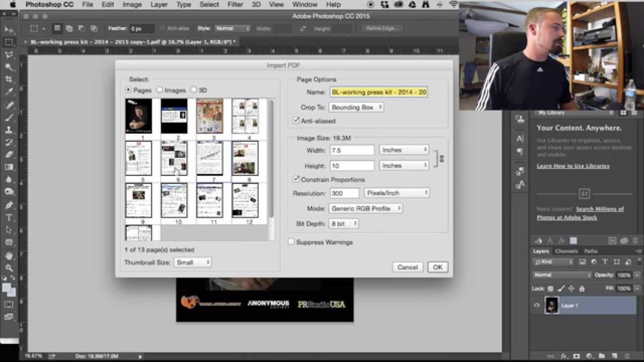The height and width of the screenshot is (362, 644).
Task: Open the Height units dropdown
Action: (404, 165)
